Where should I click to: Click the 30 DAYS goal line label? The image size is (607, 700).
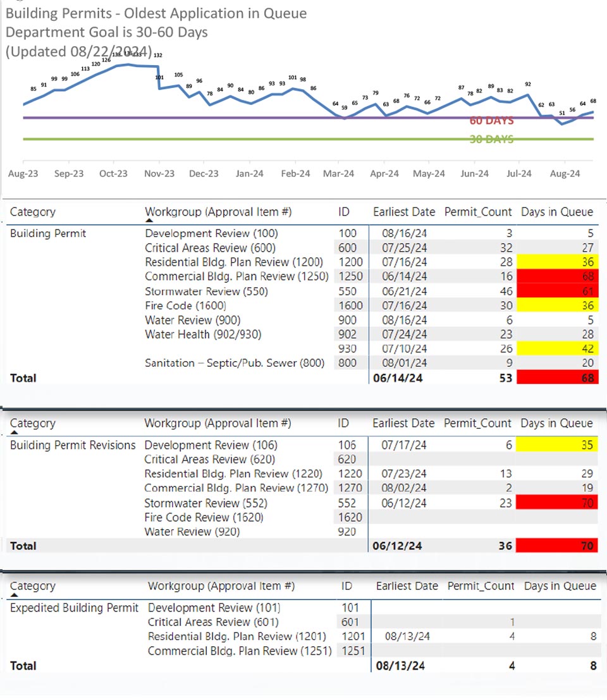click(x=491, y=140)
